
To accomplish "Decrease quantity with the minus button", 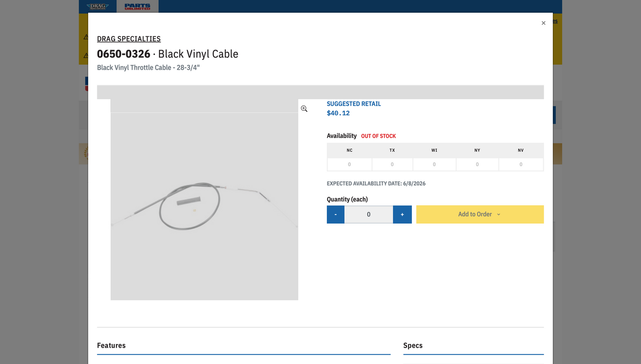I will (335, 214).
